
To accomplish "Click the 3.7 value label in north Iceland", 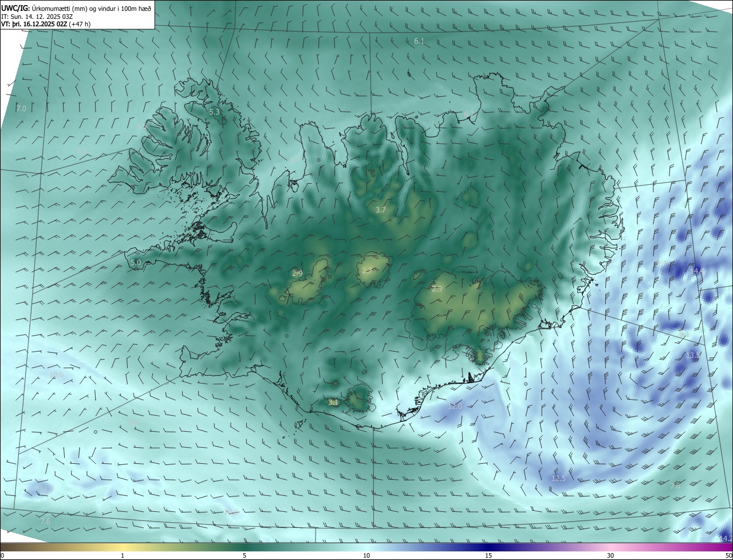I will [x=380, y=210].
